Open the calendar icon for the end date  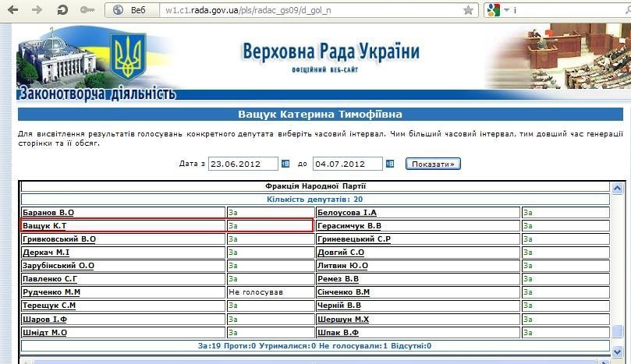pyautogui.click(x=389, y=164)
